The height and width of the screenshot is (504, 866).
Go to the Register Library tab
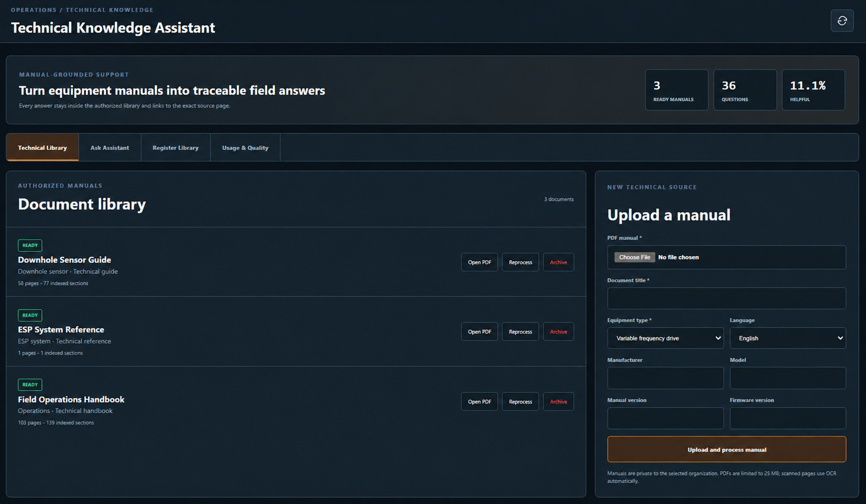pyautogui.click(x=175, y=147)
